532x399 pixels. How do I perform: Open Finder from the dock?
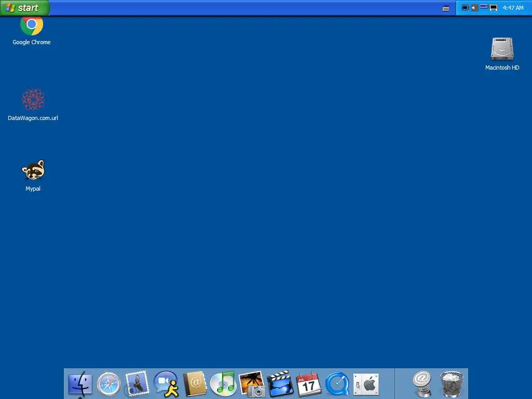tap(80, 384)
